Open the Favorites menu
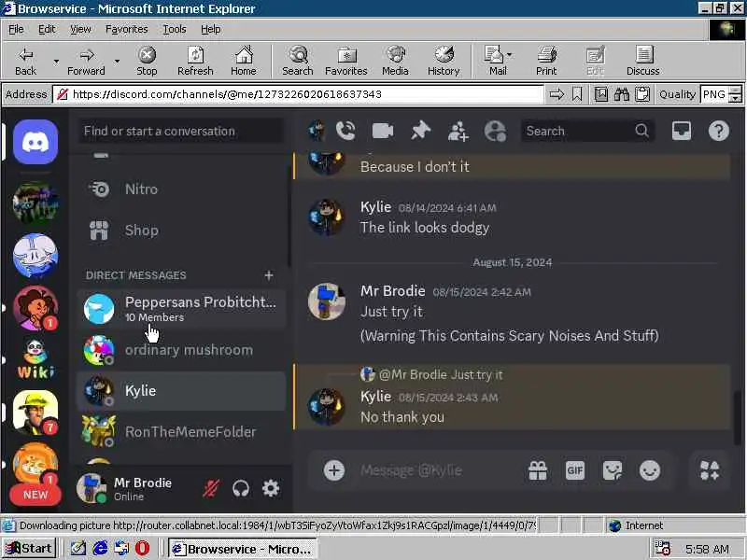Viewport: 747px width, 560px height. 127,30
